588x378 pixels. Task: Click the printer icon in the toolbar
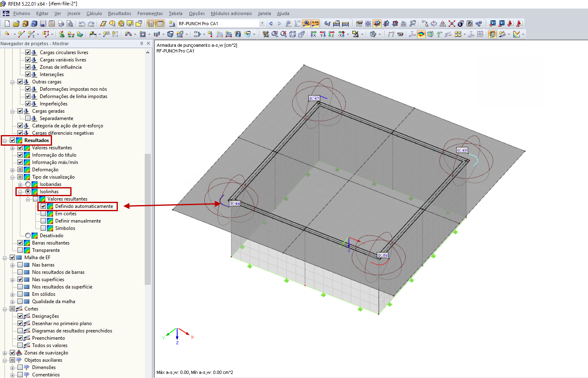(61, 24)
